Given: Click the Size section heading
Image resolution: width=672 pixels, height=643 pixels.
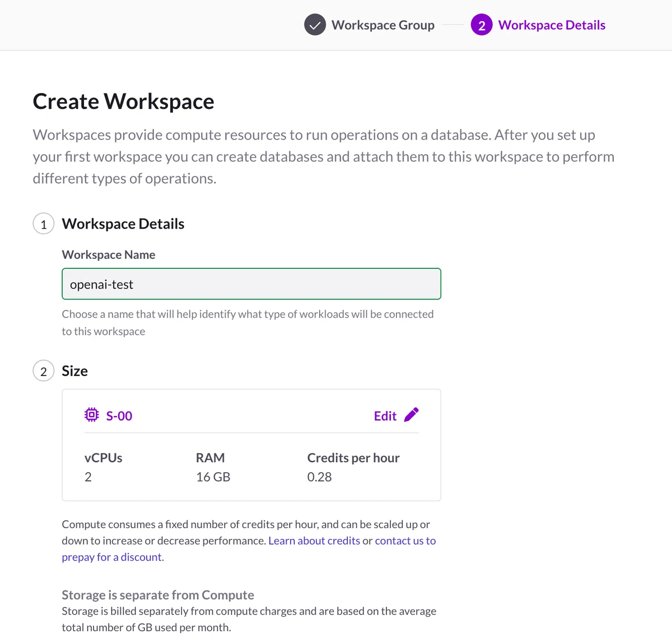Looking at the screenshot, I should 74,371.
